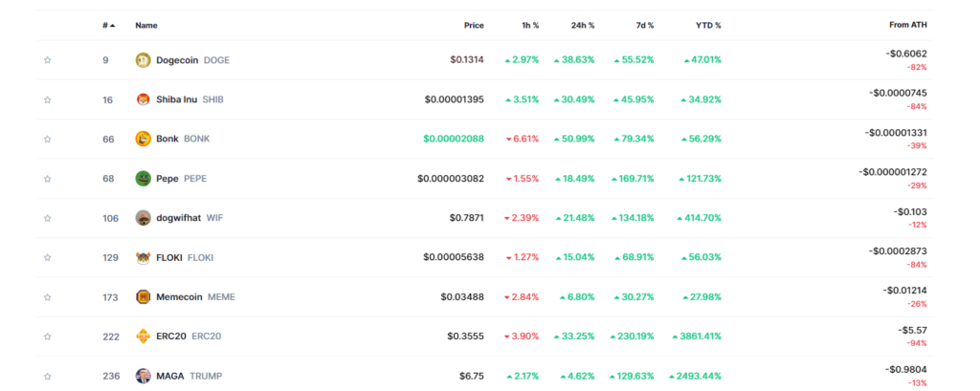980x391 pixels.
Task: Click the Shiba Inu coin logo
Action: click(x=144, y=99)
